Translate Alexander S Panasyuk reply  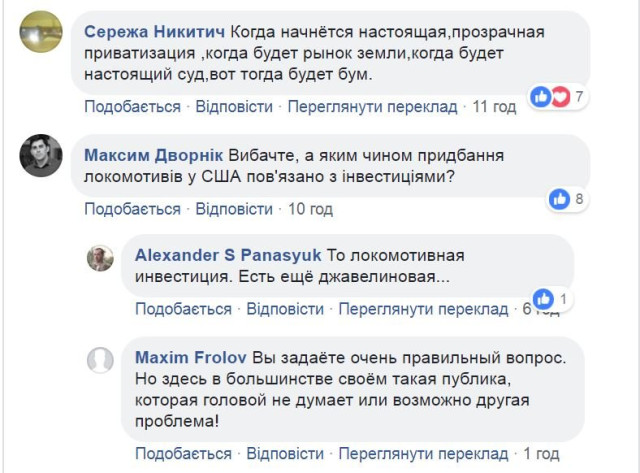point(424,309)
